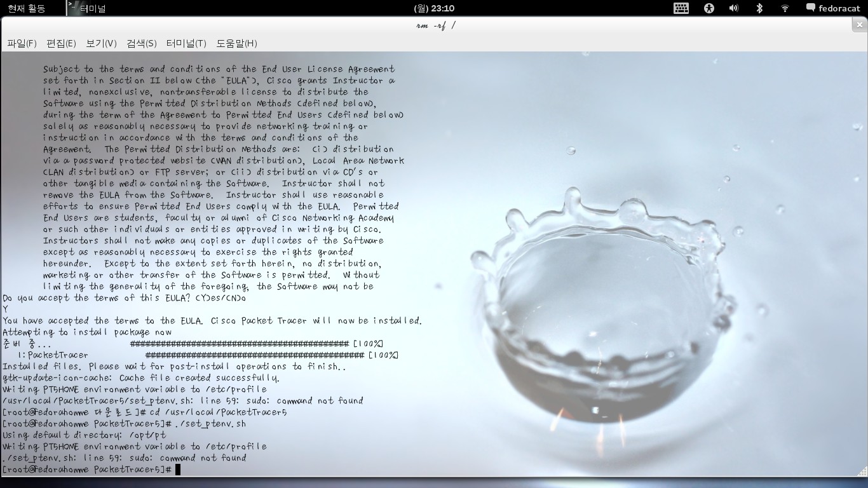
Task: Click the 현재 활동 activities button
Action: point(27,8)
